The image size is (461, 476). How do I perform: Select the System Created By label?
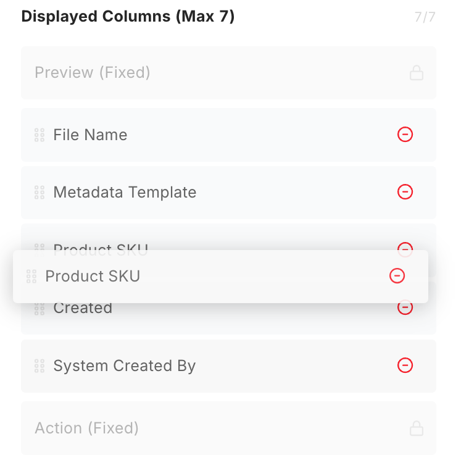point(124,366)
